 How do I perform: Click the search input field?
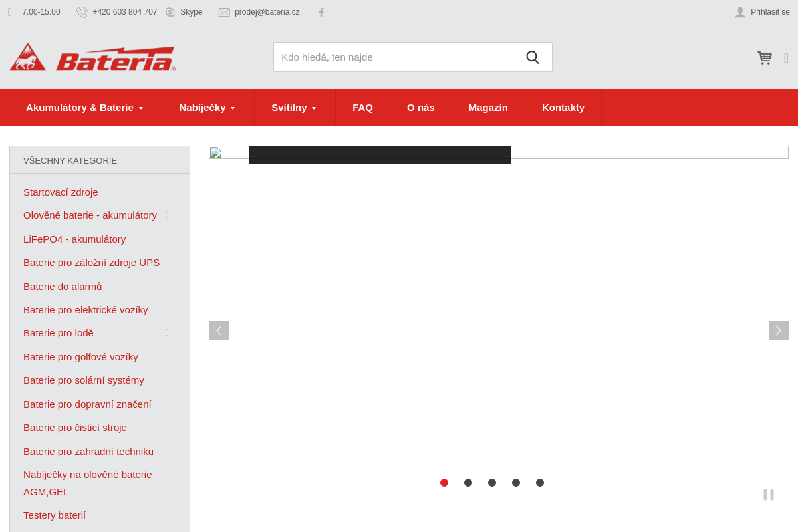tap(396, 57)
